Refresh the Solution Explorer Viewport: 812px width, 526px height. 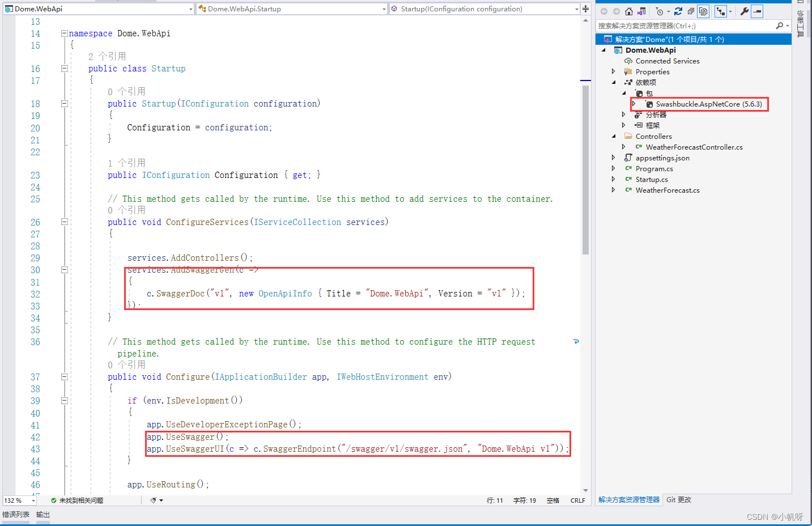[x=678, y=11]
